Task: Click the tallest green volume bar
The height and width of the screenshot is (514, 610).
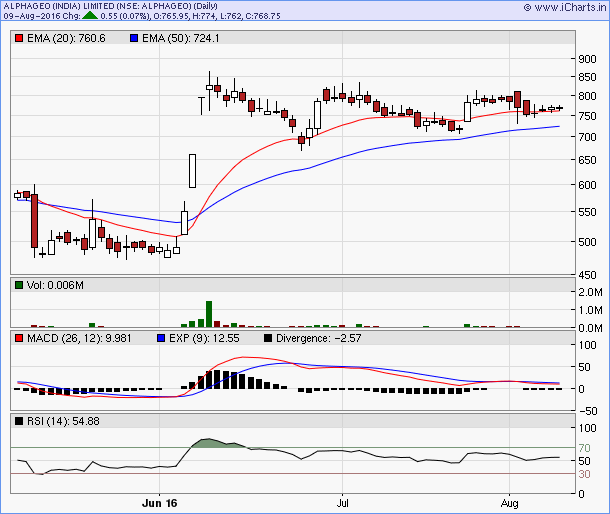Action: point(209,314)
